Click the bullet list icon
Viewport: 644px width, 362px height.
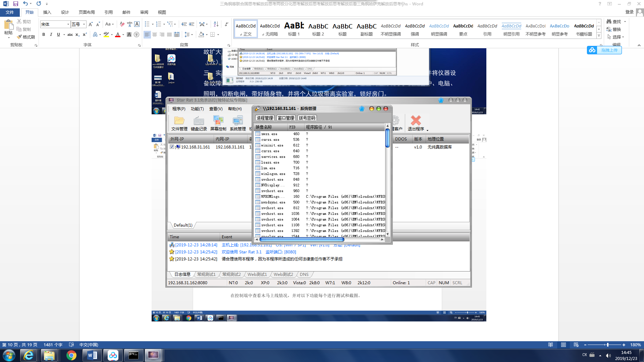[x=147, y=24]
